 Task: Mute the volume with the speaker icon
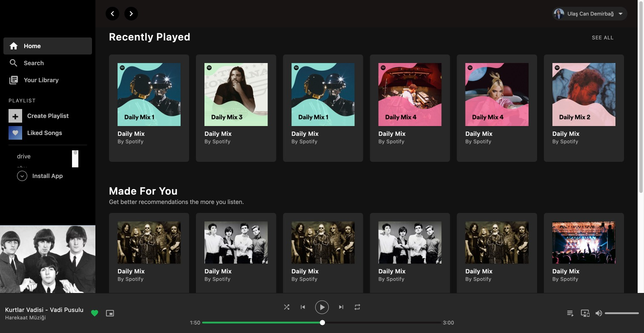[598, 313]
